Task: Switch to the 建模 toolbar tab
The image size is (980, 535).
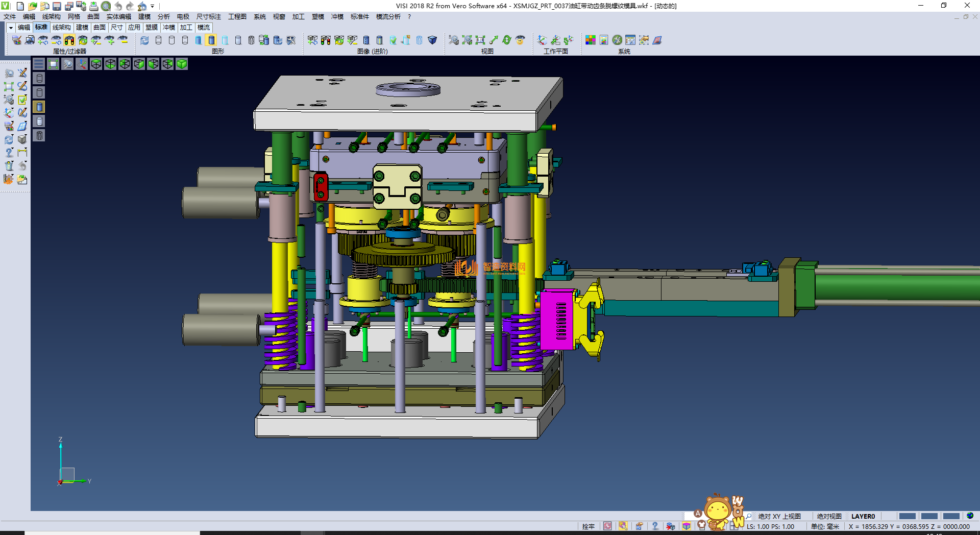Action: tap(82, 28)
